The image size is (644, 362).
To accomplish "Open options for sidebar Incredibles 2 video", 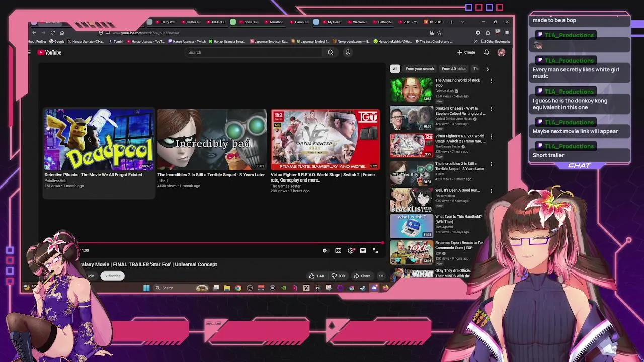I will click(x=492, y=164).
